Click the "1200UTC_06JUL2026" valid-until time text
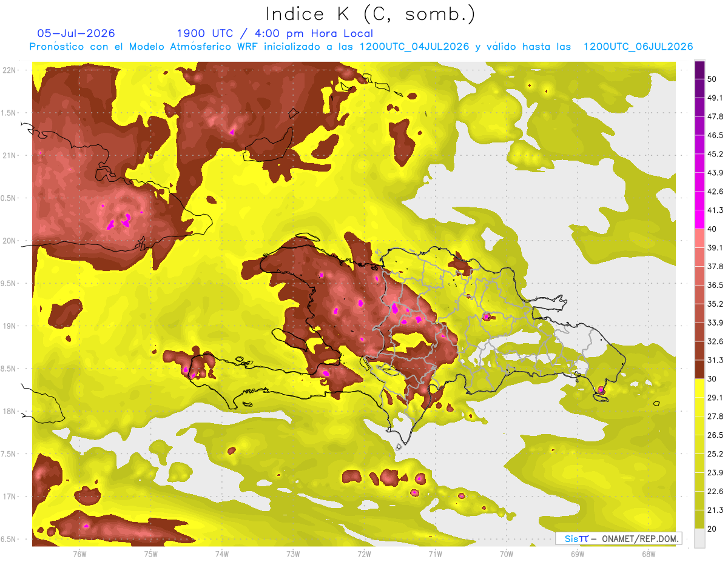728x562 pixels. coord(638,47)
